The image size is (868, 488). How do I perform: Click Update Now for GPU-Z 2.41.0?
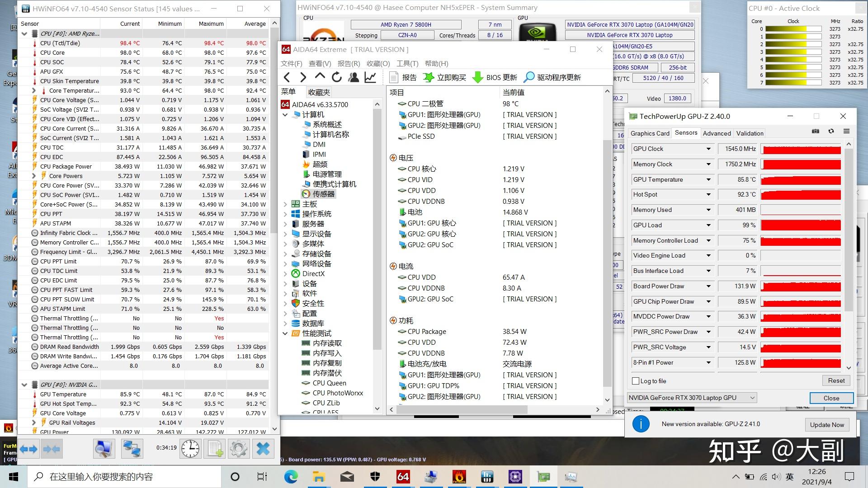827,425
